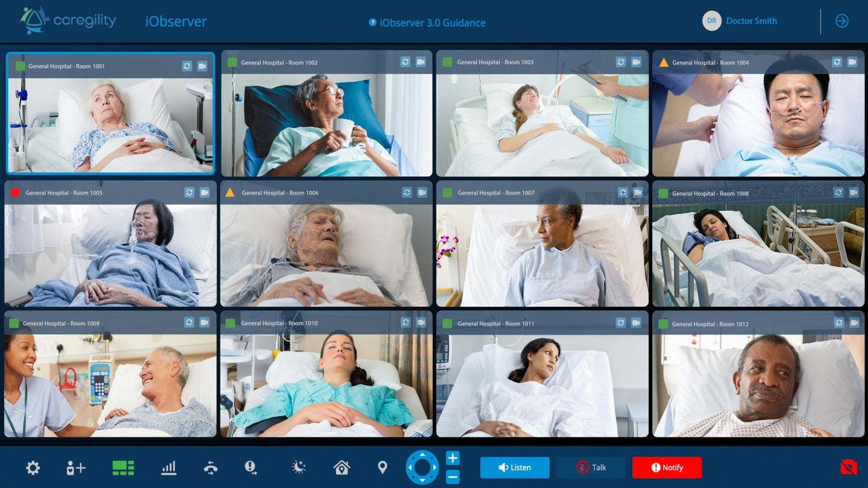Open iObserver 3.0 Guidance link
This screenshot has height=488, width=868.
[x=427, y=23]
